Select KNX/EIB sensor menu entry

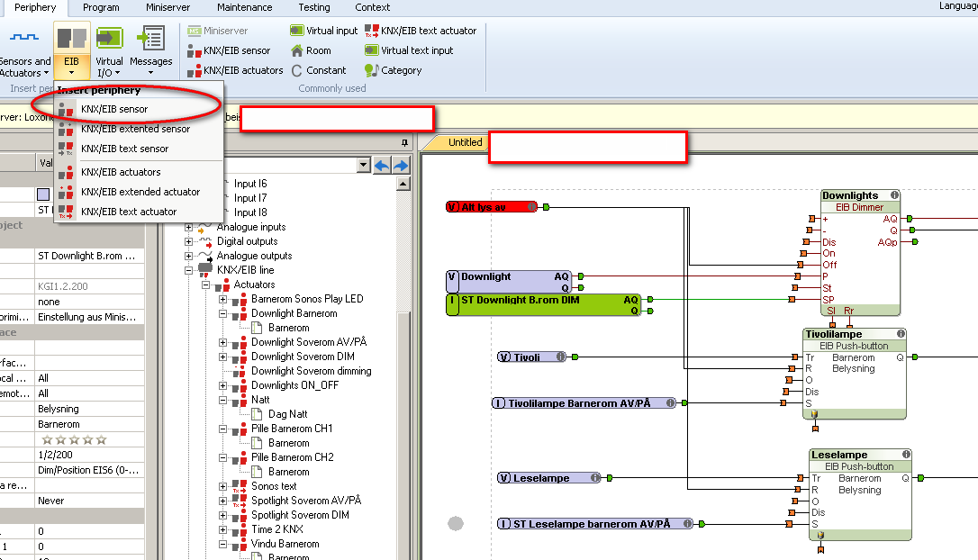coord(114,109)
